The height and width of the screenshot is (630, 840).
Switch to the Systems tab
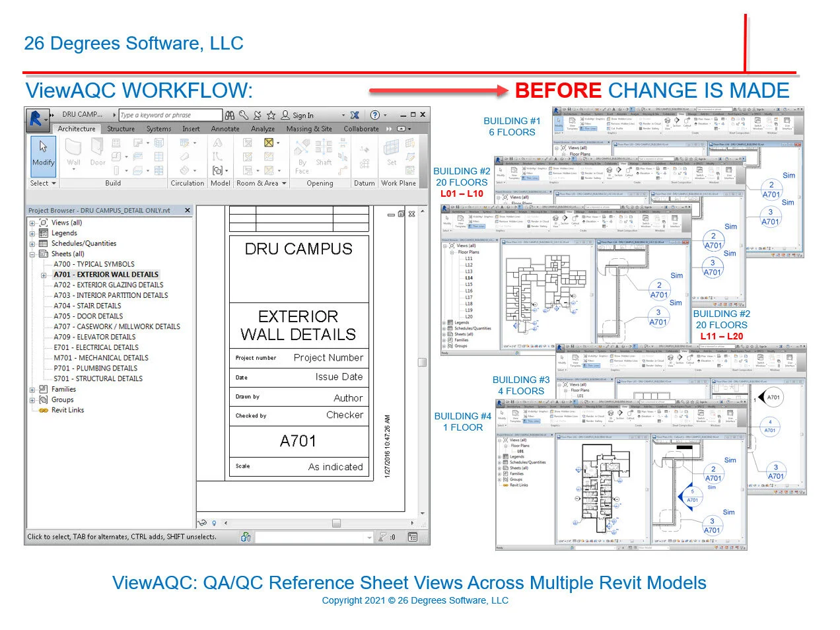(158, 129)
